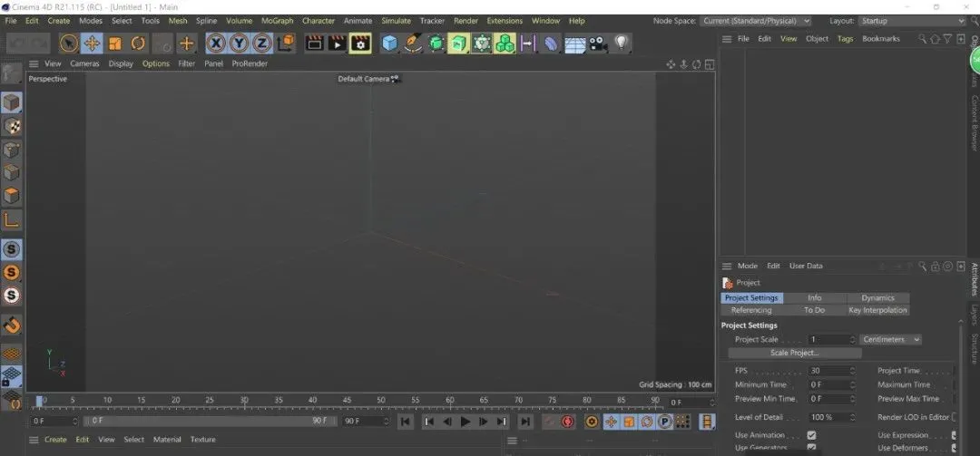Open the Attributes side tab
980x456 pixels.
tap(974, 279)
